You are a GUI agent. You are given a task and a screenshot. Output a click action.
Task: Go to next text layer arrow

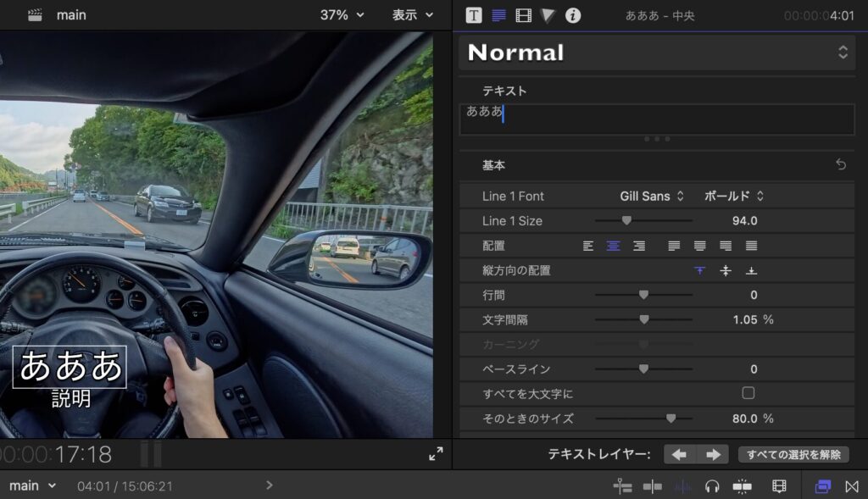click(712, 455)
